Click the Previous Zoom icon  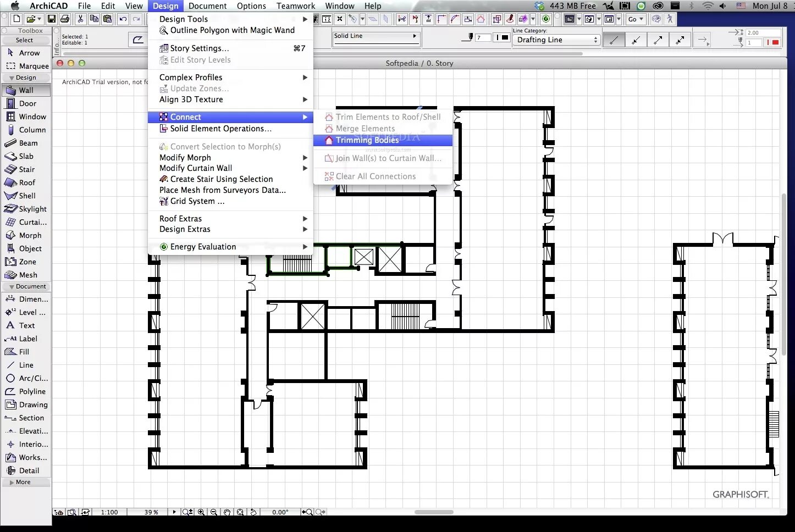point(307,512)
